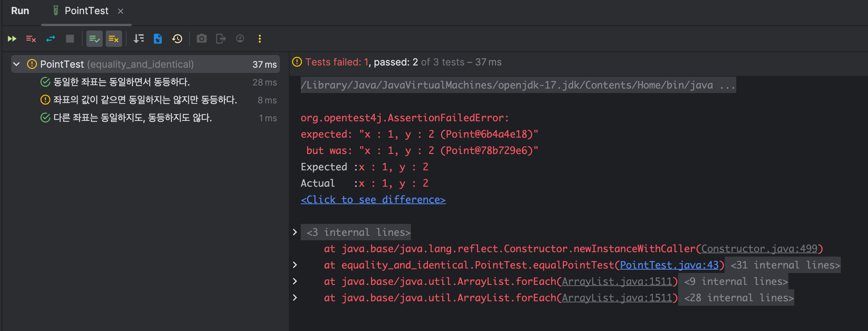Toggle auto-test with the cyan arrows icon

(x=51, y=39)
